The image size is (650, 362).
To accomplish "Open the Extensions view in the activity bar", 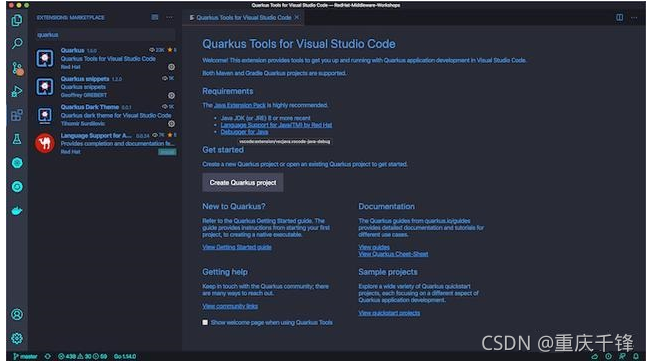I will click(x=17, y=115).
